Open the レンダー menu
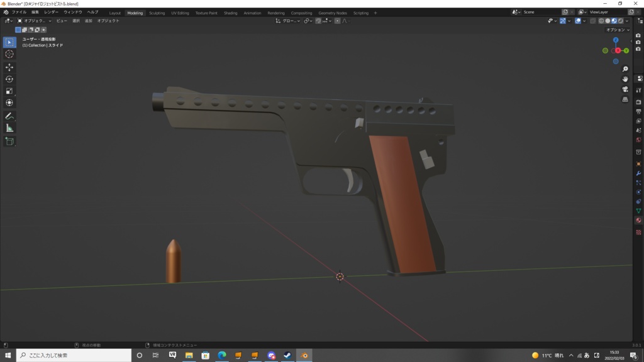The image size is (644, 362). coord(52,13)
